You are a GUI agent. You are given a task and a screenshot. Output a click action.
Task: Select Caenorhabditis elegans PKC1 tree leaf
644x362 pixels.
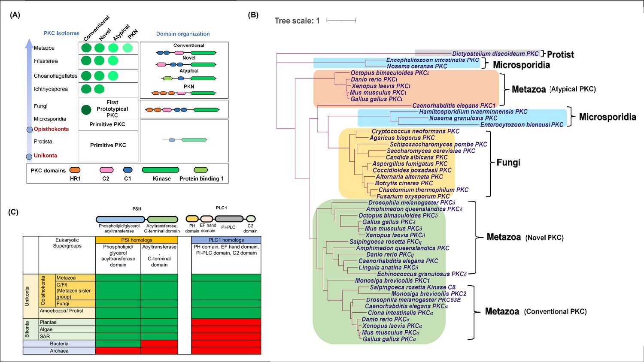pos(454,106)
